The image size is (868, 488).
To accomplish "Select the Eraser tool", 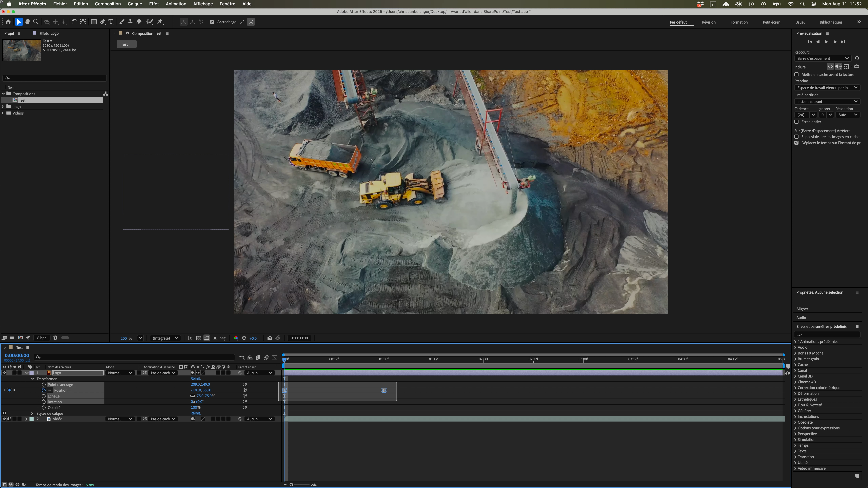I will [139, 22].
